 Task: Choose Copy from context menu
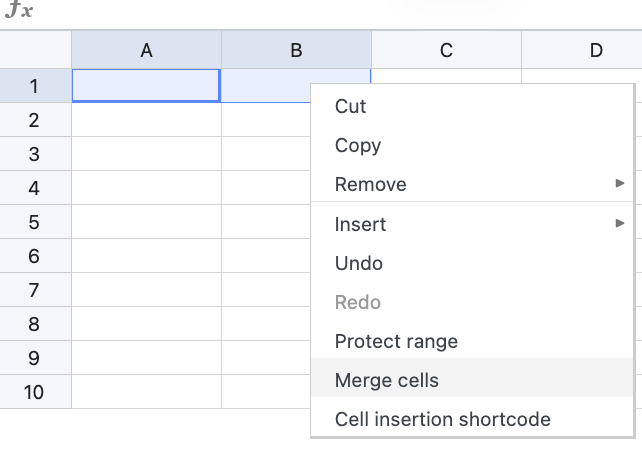[x=358, y=145]
